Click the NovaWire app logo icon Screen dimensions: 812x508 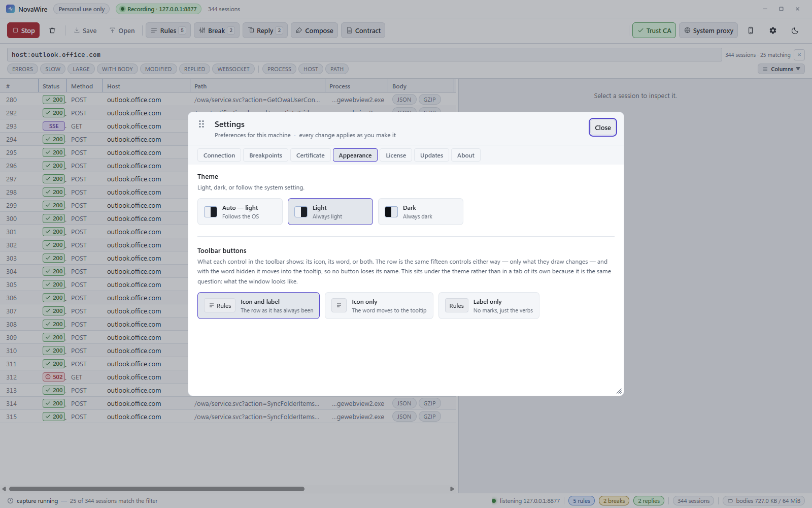point(10,9)
